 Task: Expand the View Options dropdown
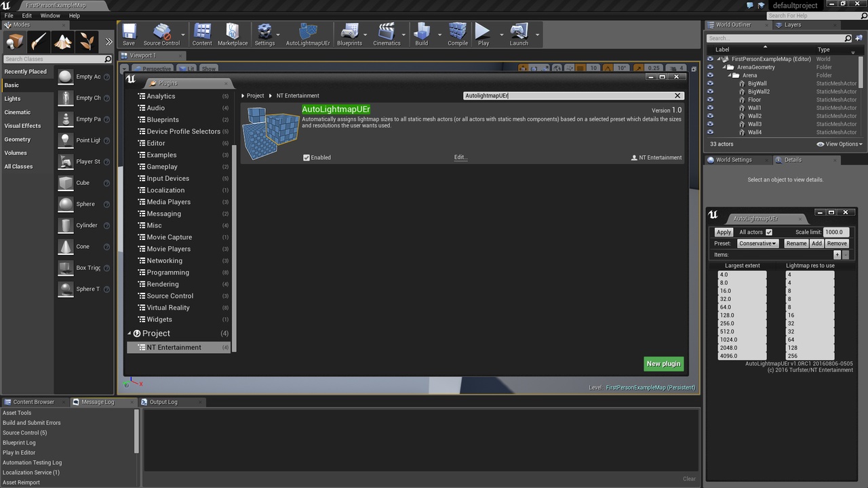pyautogui.click(x=840, y=144)
